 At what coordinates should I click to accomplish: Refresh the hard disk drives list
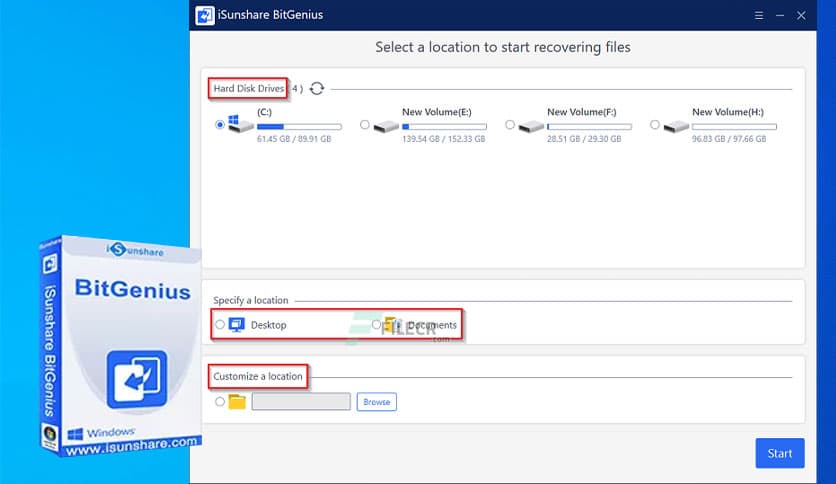(317, 89)
